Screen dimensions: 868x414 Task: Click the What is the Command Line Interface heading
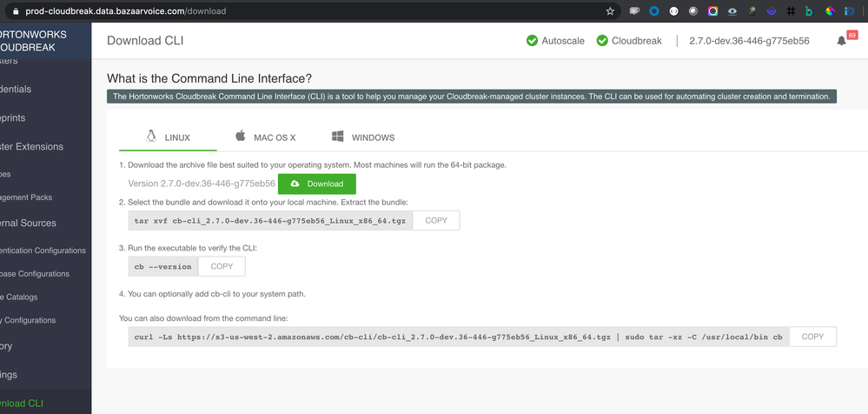pos(209,78)
